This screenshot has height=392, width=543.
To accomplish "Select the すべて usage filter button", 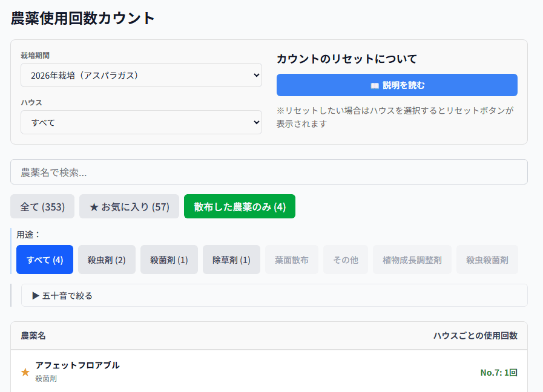I will 44,259.
